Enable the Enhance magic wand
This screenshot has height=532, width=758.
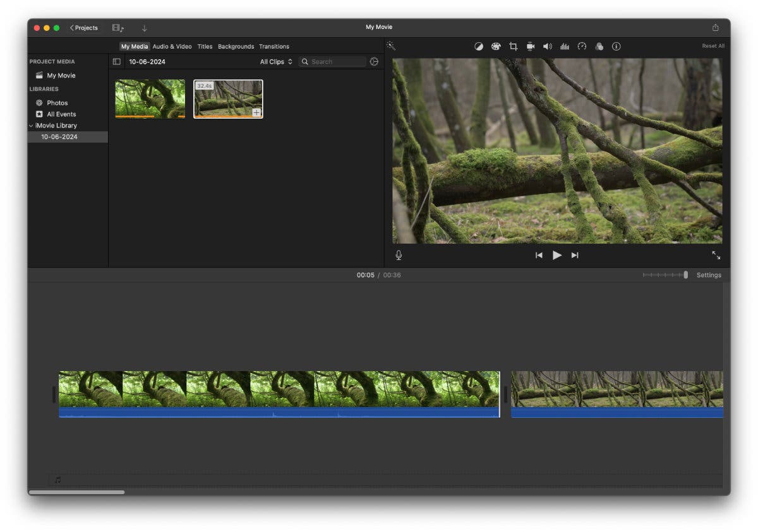(391, 46)
